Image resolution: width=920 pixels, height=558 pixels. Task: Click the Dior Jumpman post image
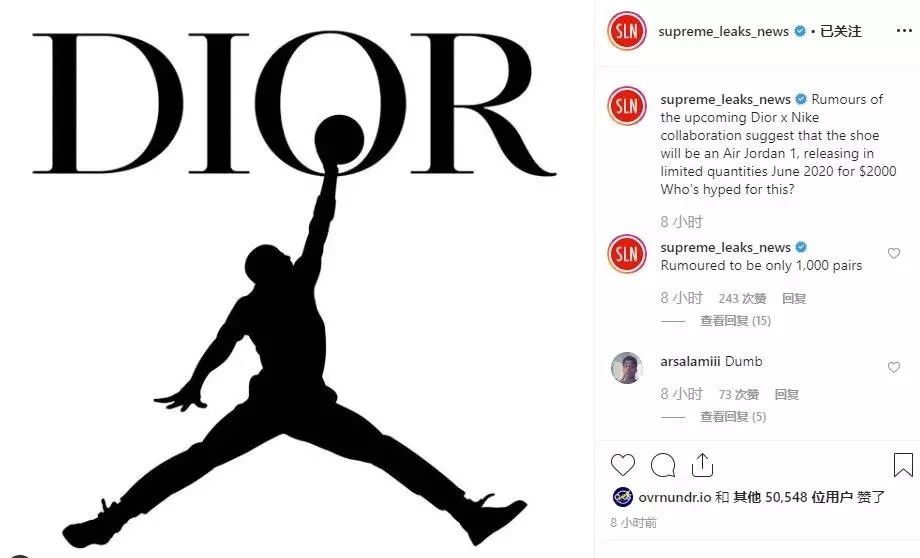tap(297, 279)
